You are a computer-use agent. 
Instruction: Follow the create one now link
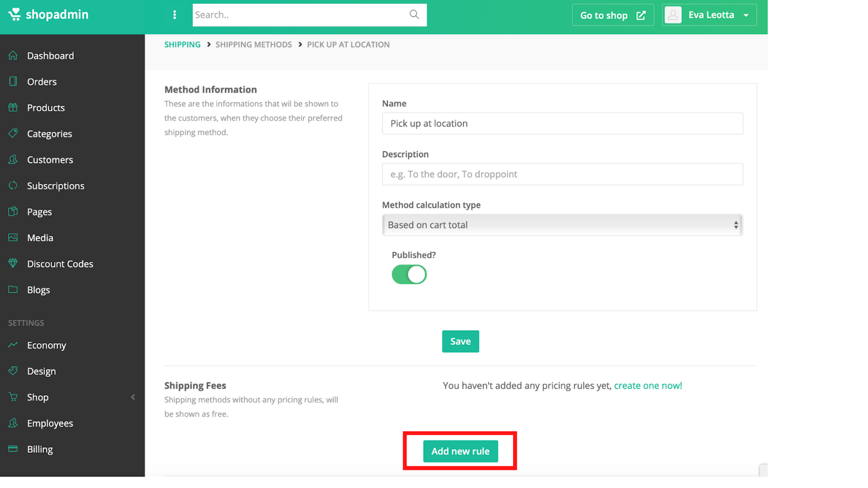coord(648,386)
